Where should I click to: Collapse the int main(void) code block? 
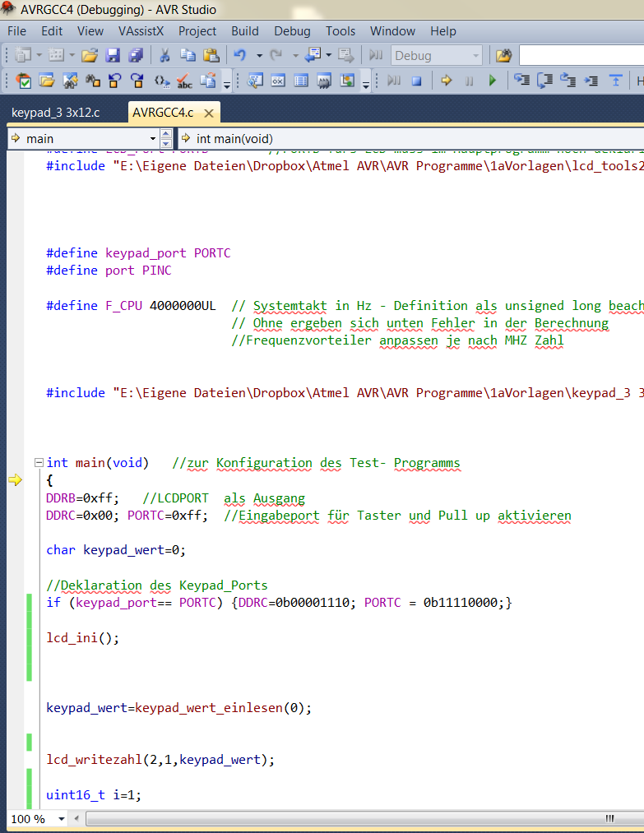(x=39, y=463)
